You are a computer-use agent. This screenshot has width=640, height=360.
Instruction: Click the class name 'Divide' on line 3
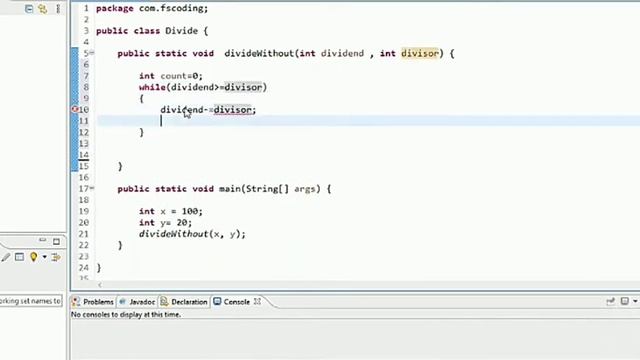[x=181, y=31]
